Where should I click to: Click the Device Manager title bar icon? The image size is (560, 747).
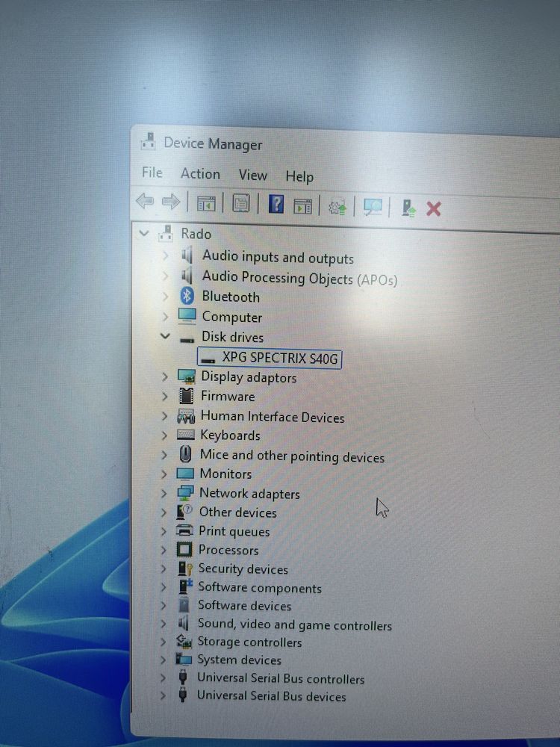[149, 141]
